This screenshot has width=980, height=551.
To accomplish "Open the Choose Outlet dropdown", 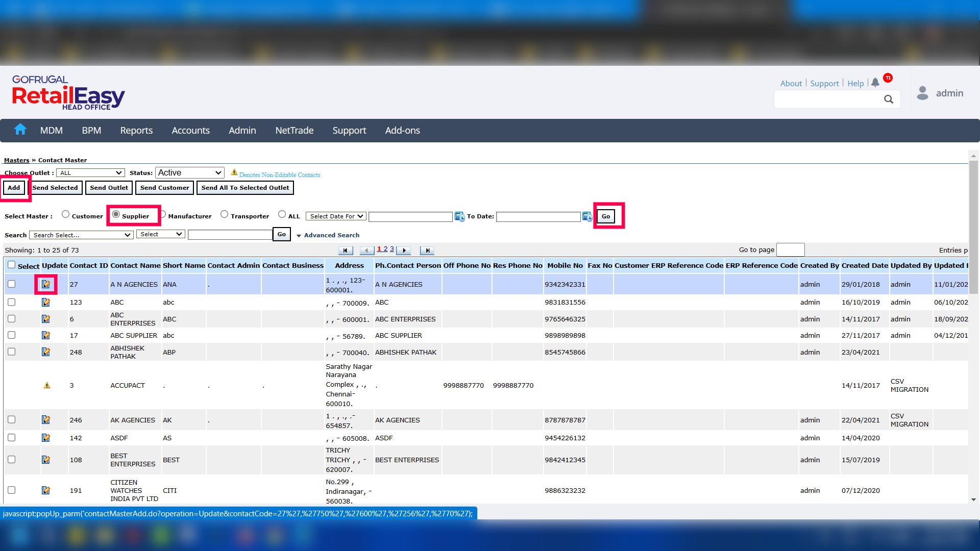I will click(90, 173).
